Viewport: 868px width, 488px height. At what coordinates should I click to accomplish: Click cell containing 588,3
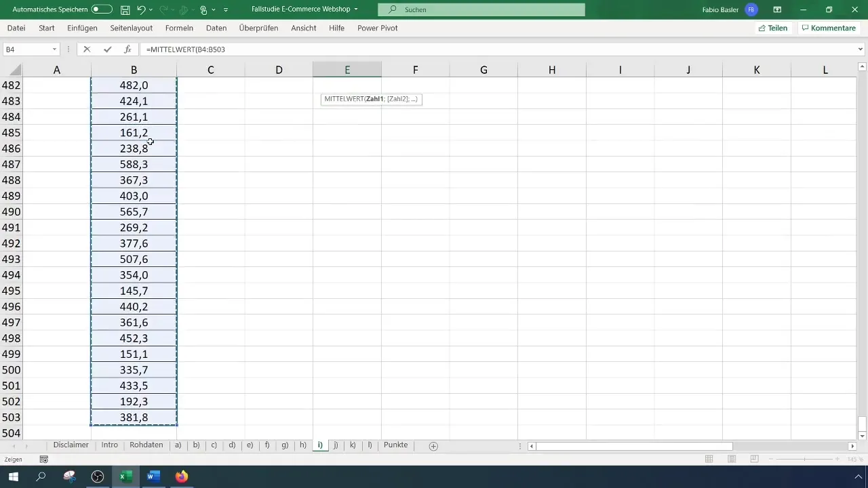134,165
